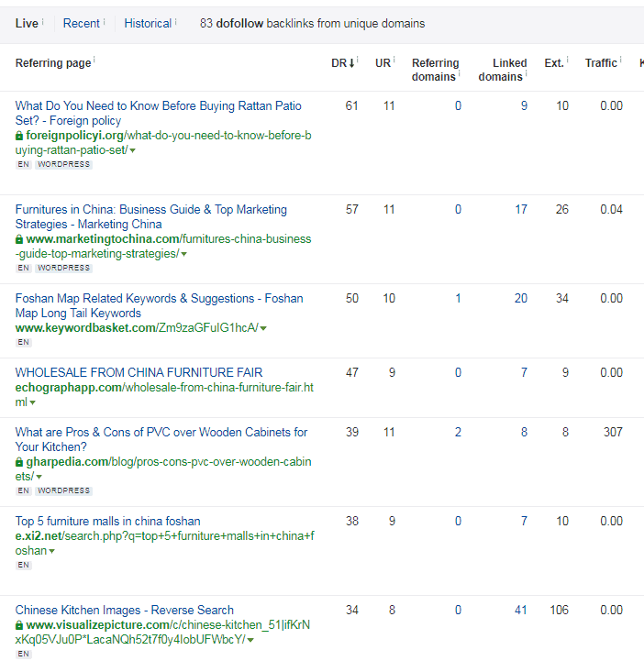The height and width of the screenshot is (661, 644).
Task: Click Linked domains value 9 in foreignpolicyi row
Action: click(x=524, y=106)
